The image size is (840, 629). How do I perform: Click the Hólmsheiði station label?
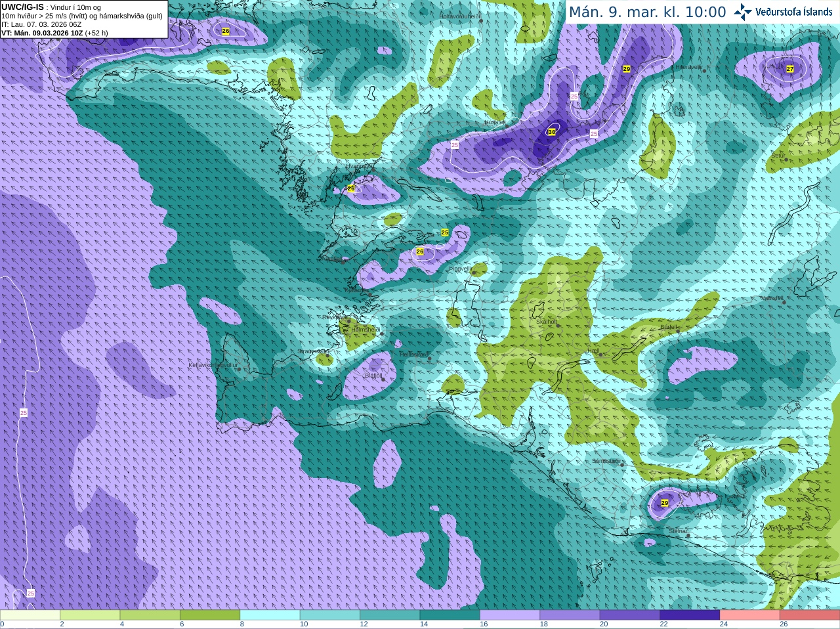[x=366, y=329]
